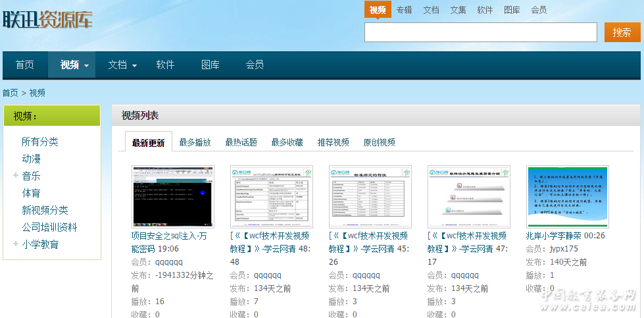Expand the 小学教育 category tree node
This screenshot has width=644, height=318.
tap(16, 244)
